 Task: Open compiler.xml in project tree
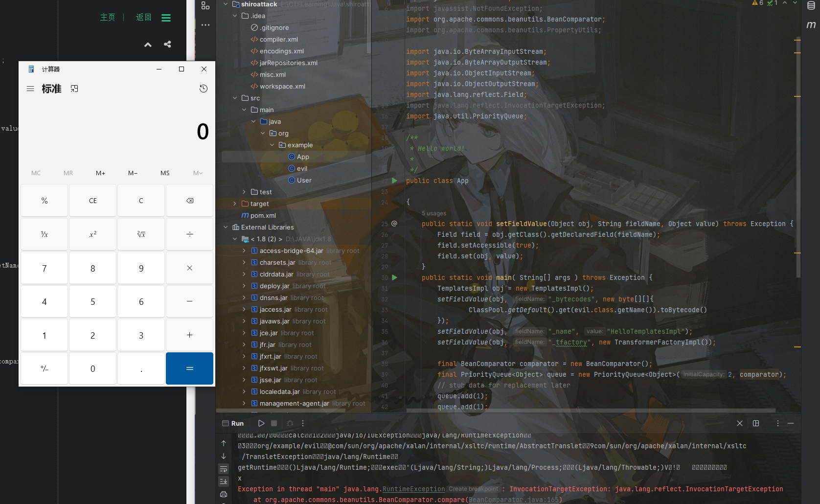click(x=278, y=39)
